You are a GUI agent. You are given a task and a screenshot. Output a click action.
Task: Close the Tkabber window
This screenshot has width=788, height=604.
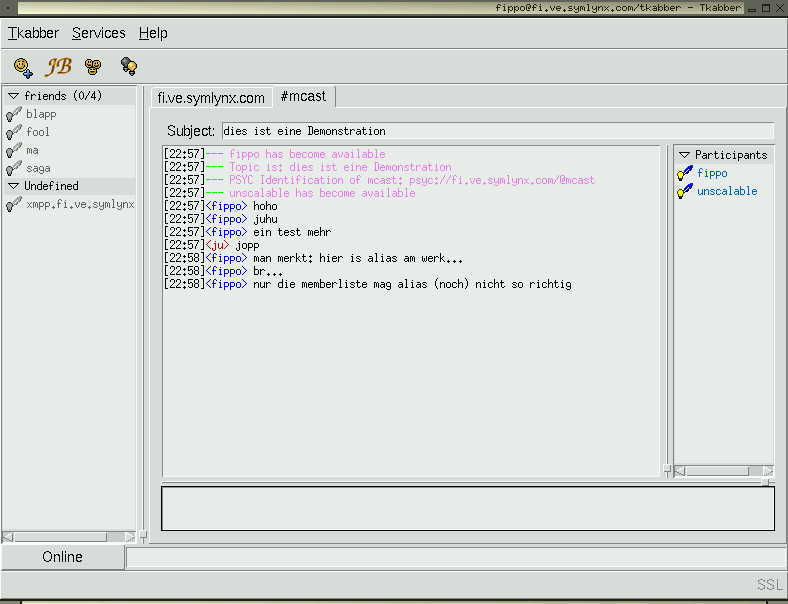pos(780,8)
